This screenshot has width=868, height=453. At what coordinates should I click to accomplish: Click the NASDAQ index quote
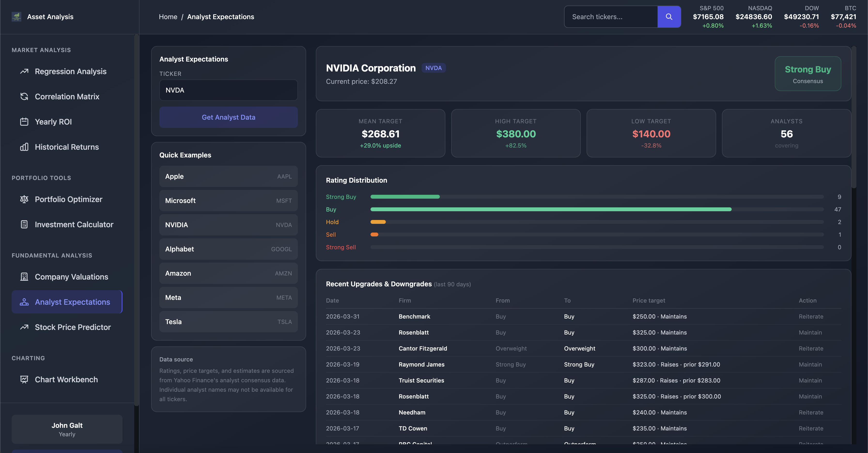point(754,17)
